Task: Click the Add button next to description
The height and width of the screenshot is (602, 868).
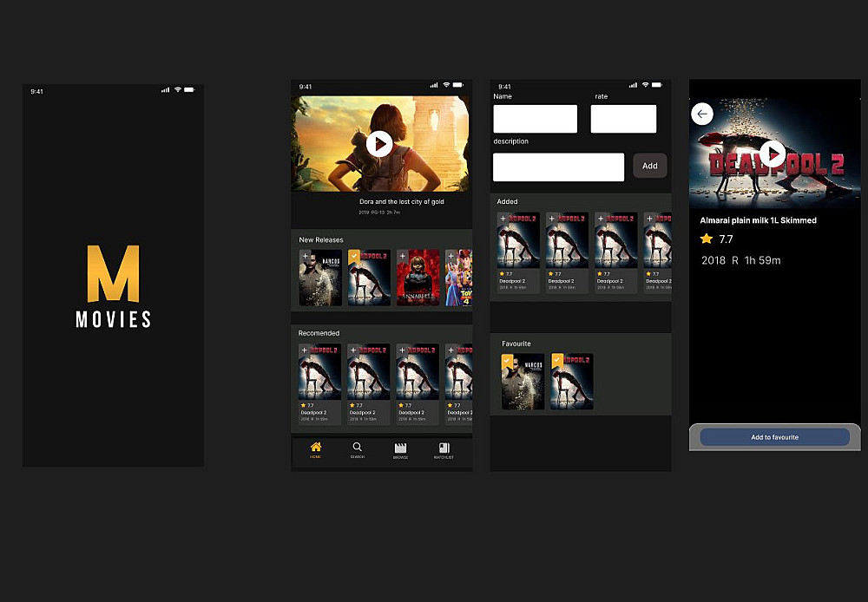Action: pos(650,166)
